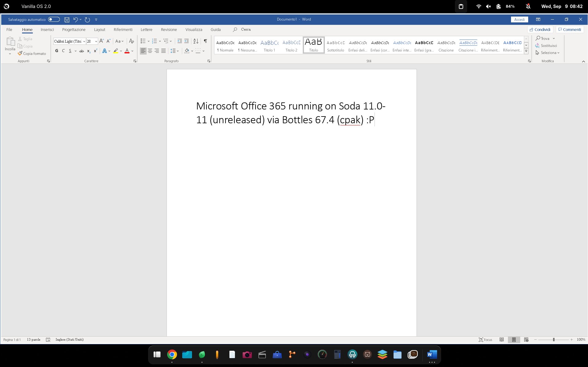Open the font name dropdown

[84, 41]
